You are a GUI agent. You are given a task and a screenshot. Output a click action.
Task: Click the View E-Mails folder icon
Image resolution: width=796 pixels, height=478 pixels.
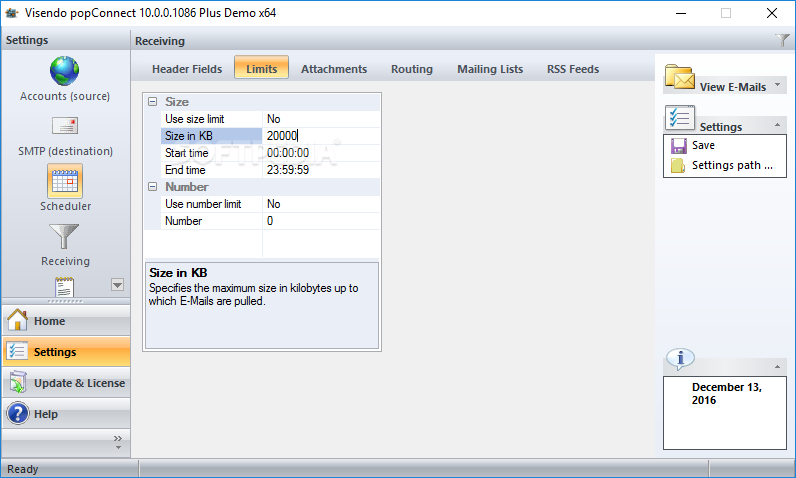coord(680,77)
